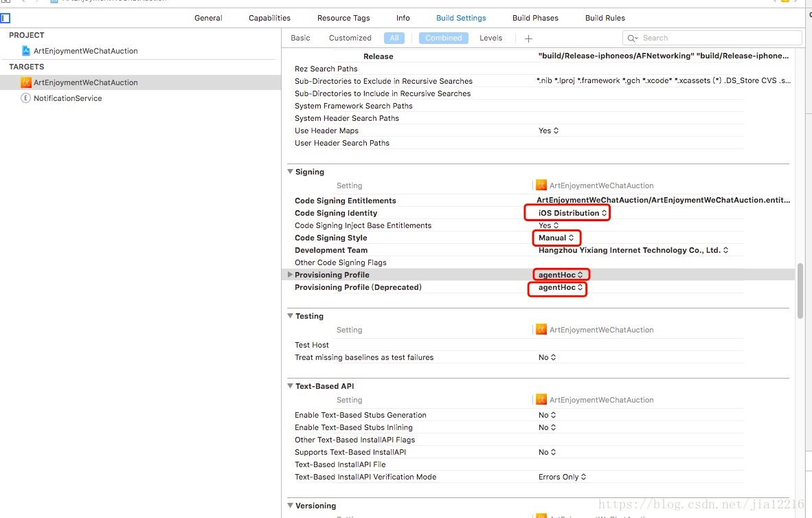Select Sub-Directories to Include in Recursive Searches
Screen dimensions: 812x518
point(383,93)
